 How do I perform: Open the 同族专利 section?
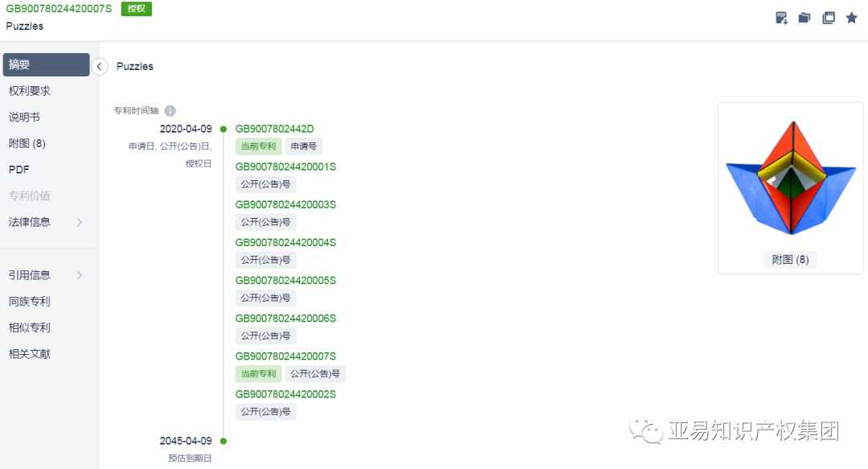click(30, 301)
